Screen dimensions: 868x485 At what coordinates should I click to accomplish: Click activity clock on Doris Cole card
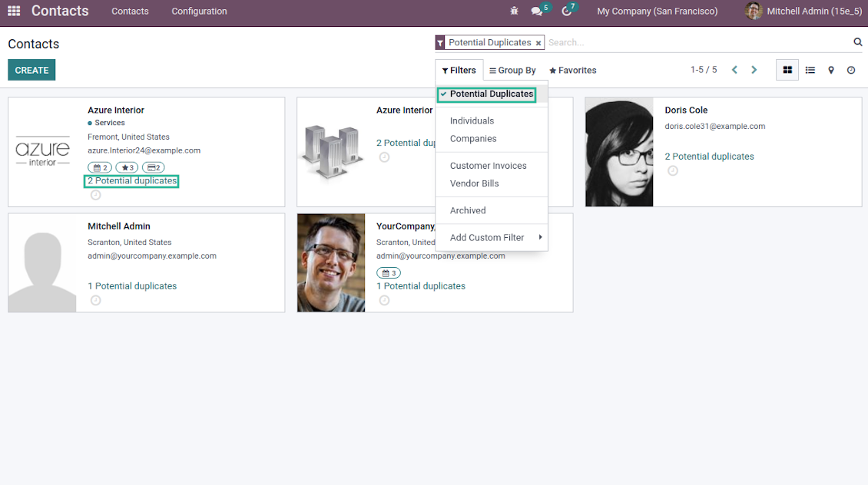673,171
